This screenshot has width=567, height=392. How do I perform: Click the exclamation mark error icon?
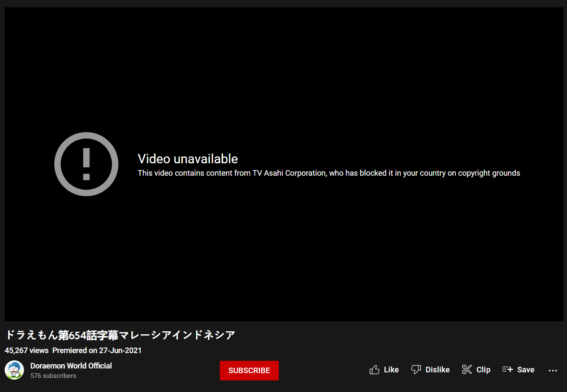click(86, 164)
